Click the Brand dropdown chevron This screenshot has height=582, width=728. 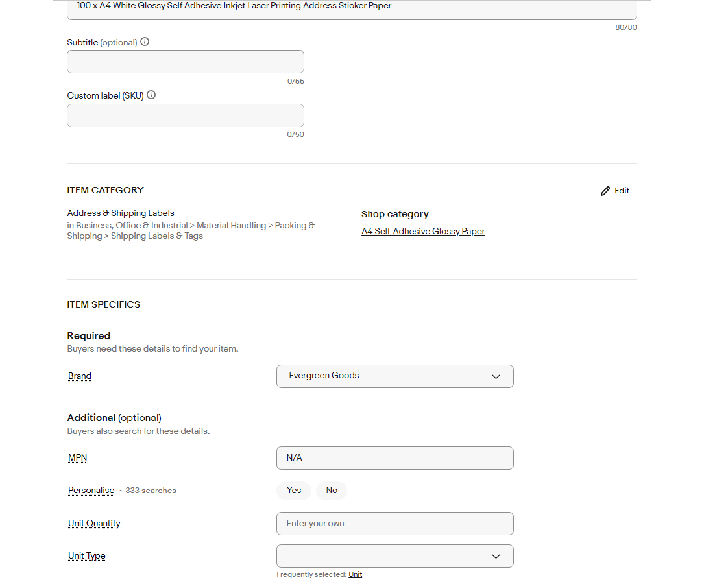coord(496,376)
